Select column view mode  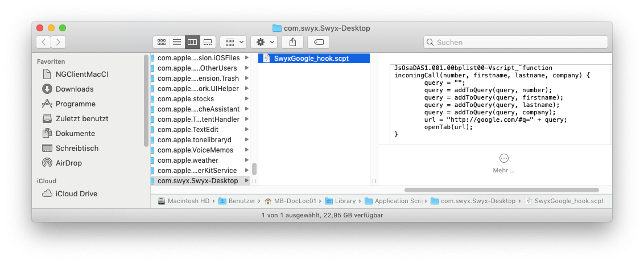tap(192, 42)
